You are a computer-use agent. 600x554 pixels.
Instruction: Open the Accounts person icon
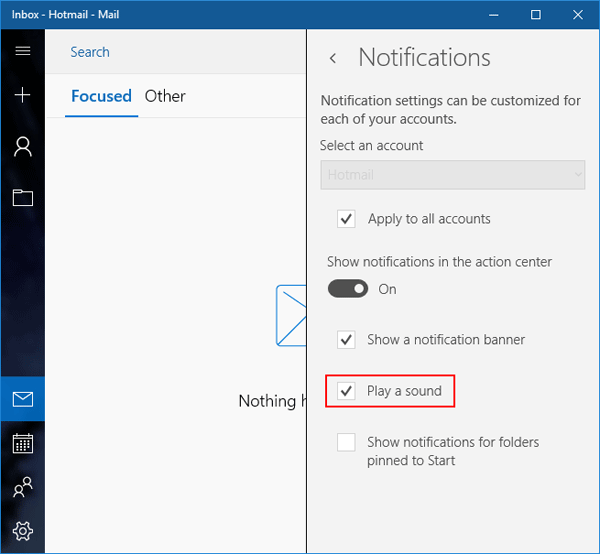pos(22,147)
